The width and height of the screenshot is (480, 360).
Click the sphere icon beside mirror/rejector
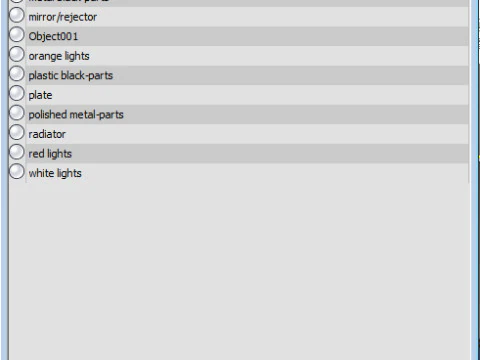pos(17,15)
